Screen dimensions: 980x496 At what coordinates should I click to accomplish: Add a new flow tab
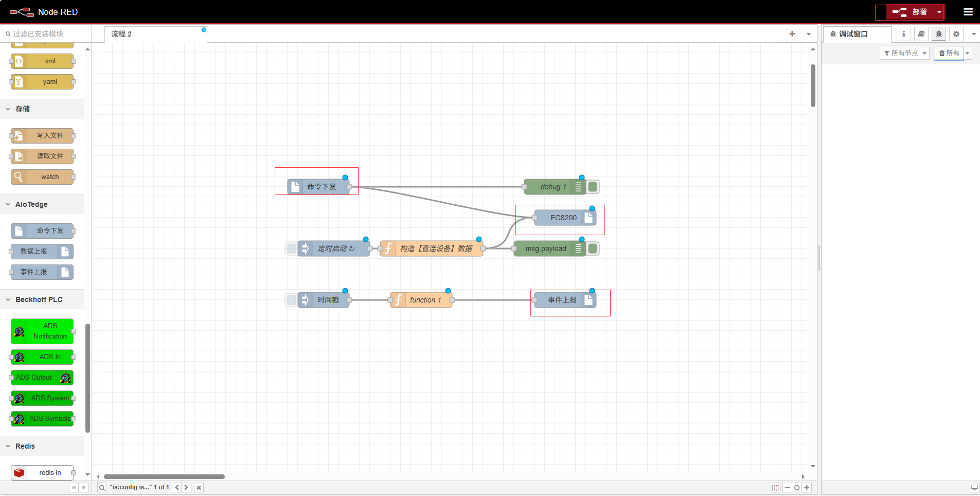(x=792, y=34)
